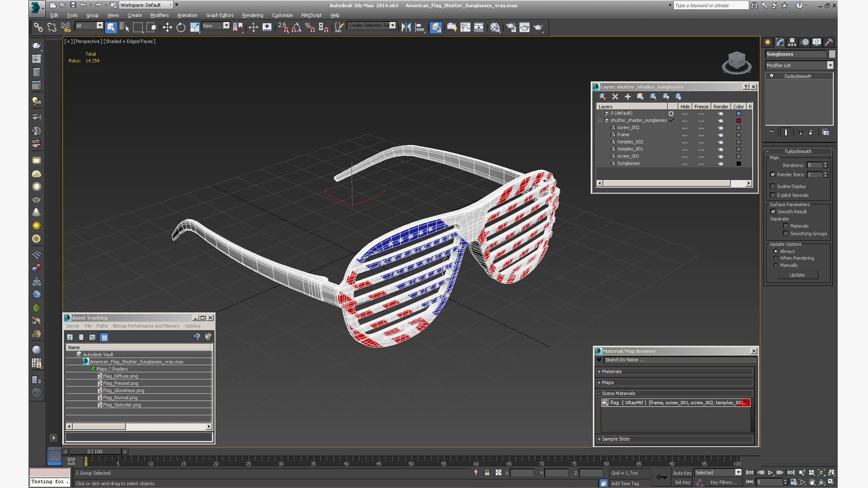Toggle Smooth Result checkbox

pos(773,211)
